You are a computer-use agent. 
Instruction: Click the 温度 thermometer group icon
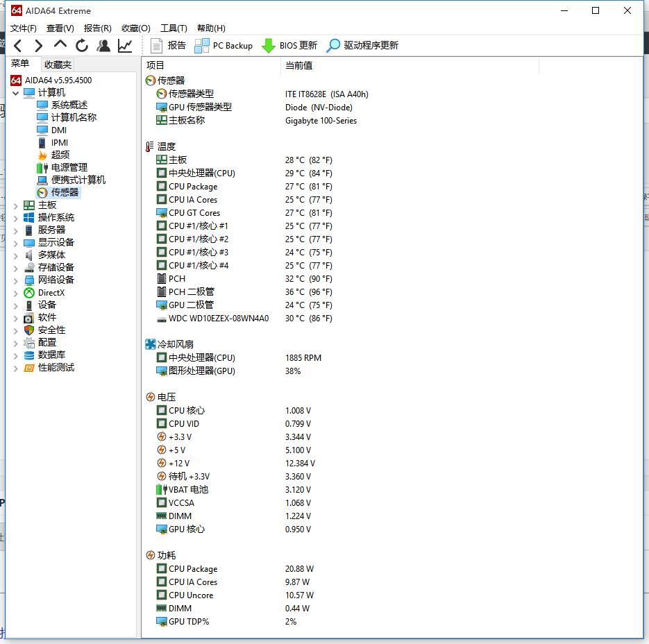click(x=150, y=146)
